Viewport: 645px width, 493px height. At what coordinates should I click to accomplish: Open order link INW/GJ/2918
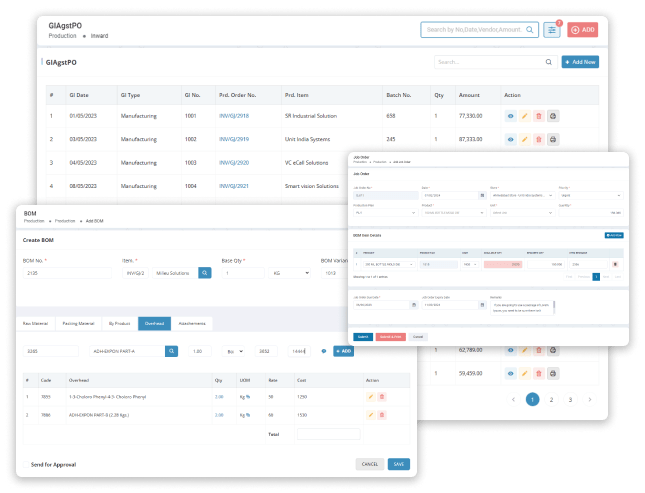pyautogui.click(x=234, y=116)
